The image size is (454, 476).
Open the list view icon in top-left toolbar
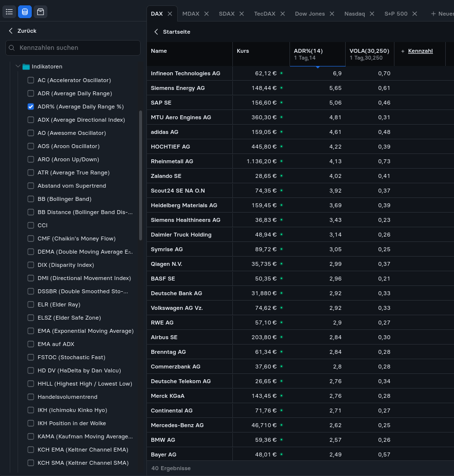pyautogui.click(x=9, y=12)
